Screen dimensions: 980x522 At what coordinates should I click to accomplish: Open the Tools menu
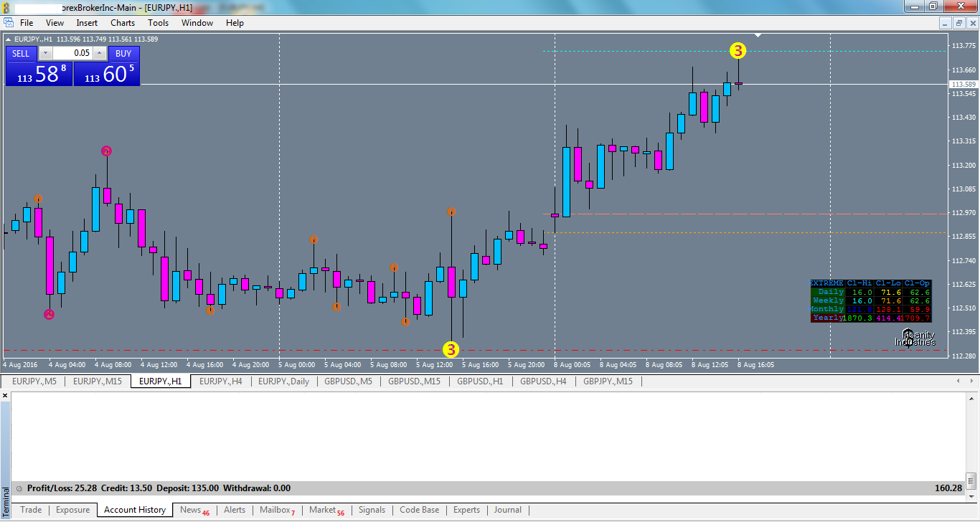pos(158,22)
